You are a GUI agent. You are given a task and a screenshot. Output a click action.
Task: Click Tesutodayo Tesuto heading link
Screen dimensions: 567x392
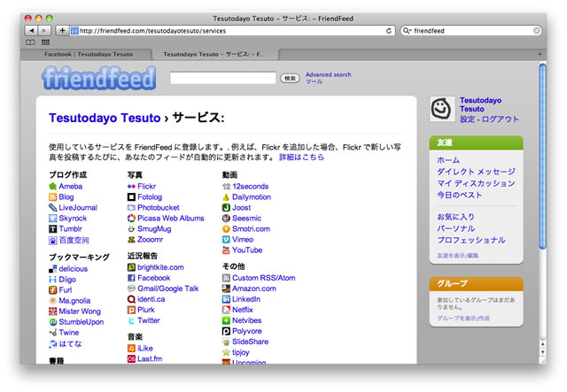tap(105, 118)
